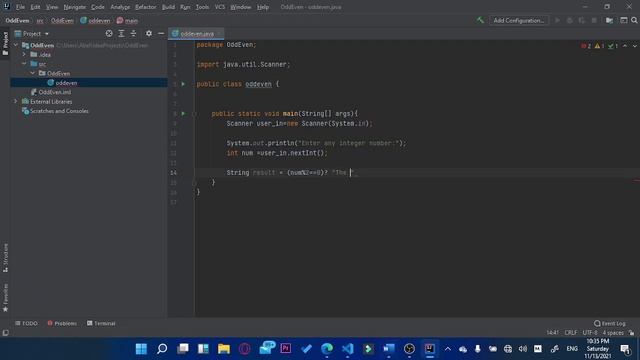Viewport: 640px width, 360px height.
Task: Open the Project side tool stripe button
Action: (x=5, y=43)
